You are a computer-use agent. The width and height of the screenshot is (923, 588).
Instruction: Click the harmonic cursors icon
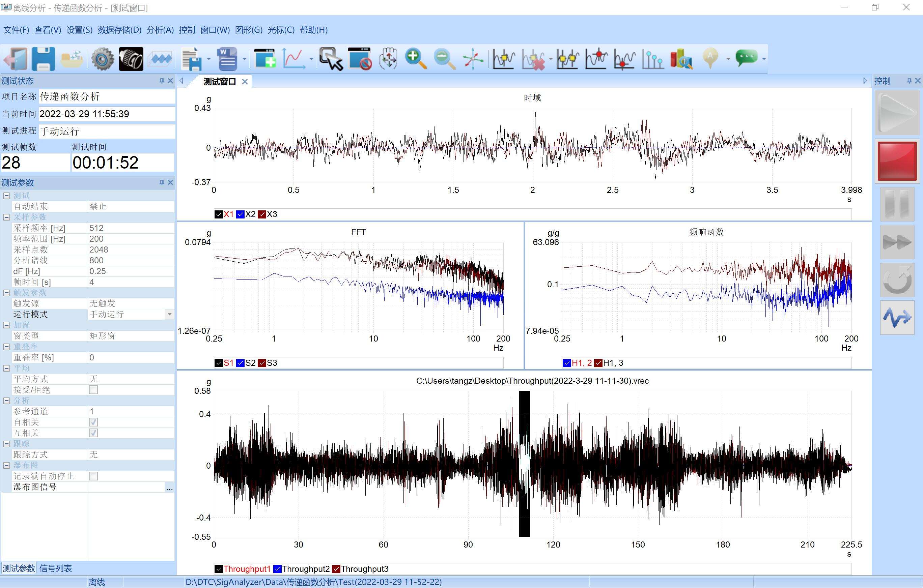653,59
